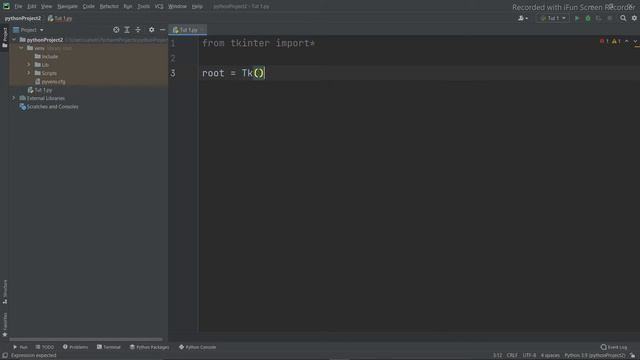Viewport: 640px width, 360px height.
Task: Open the Edit menu
Action: point(31,6)
